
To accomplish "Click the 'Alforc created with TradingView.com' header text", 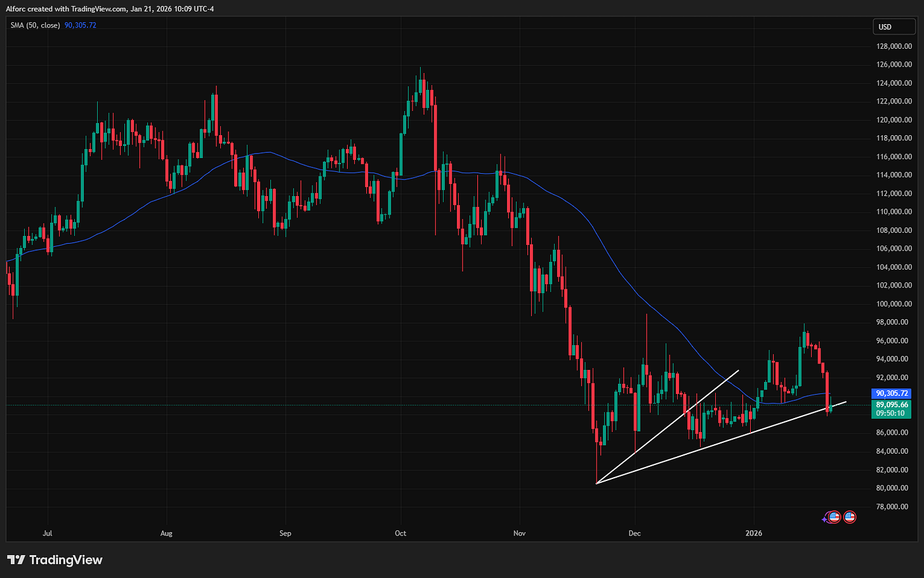I will (x=66, y=8).
